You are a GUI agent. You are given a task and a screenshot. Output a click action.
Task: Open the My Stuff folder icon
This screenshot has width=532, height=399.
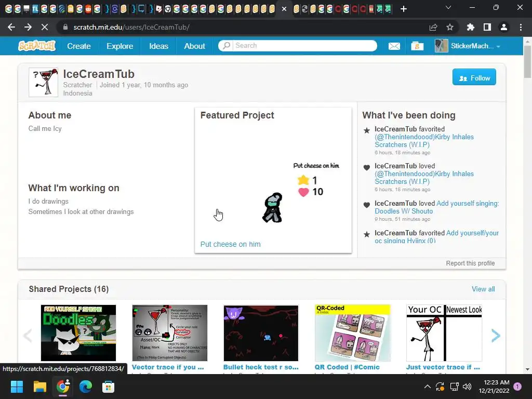click(x=417, y=46)
